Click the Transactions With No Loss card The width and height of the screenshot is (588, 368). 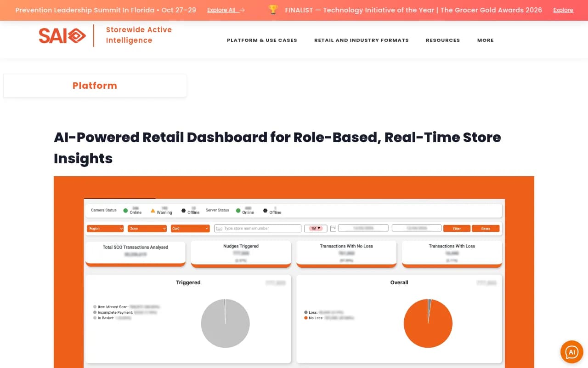[346, 254]
